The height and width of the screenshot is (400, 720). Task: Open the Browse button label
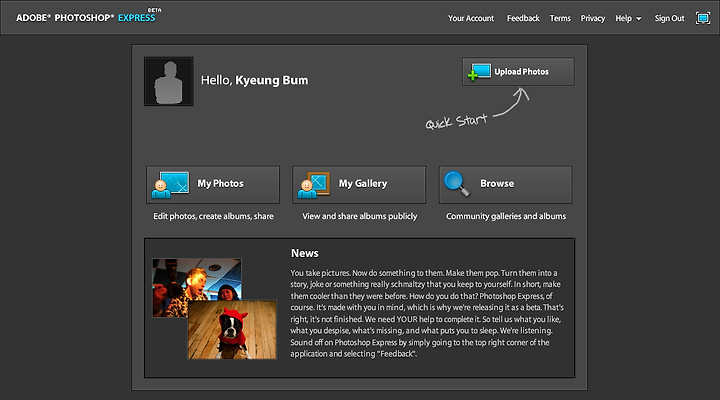(497, 184)
